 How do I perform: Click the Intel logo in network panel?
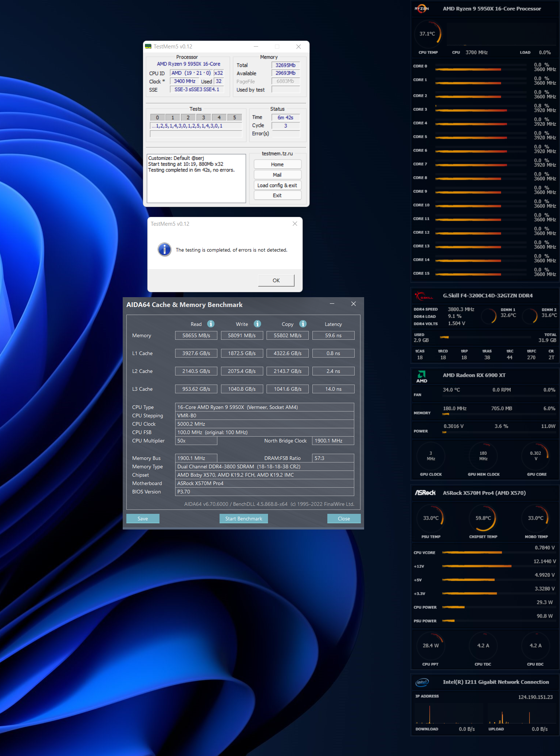422,682
